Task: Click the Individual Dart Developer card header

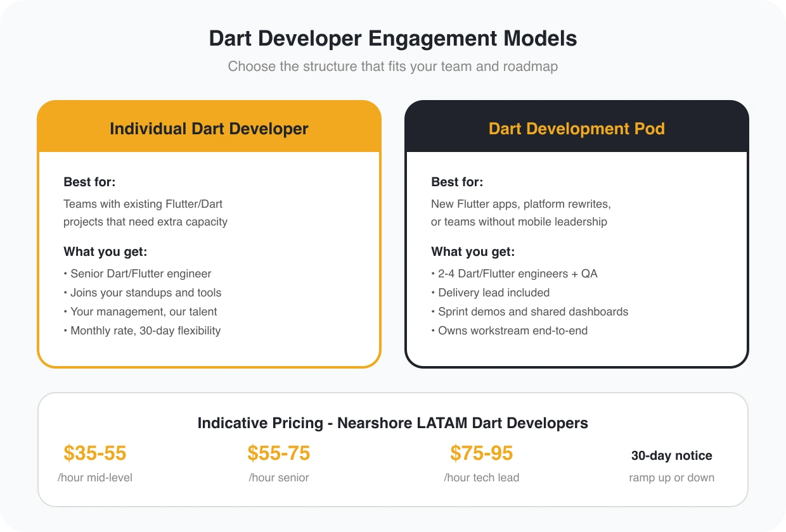Action: coord(209,129)
